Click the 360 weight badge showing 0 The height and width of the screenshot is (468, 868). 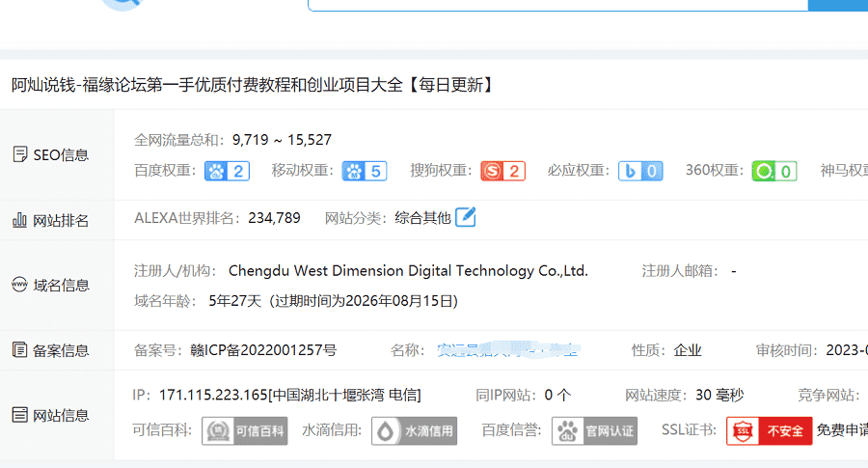pyautogui.click(x=774, y=171)
